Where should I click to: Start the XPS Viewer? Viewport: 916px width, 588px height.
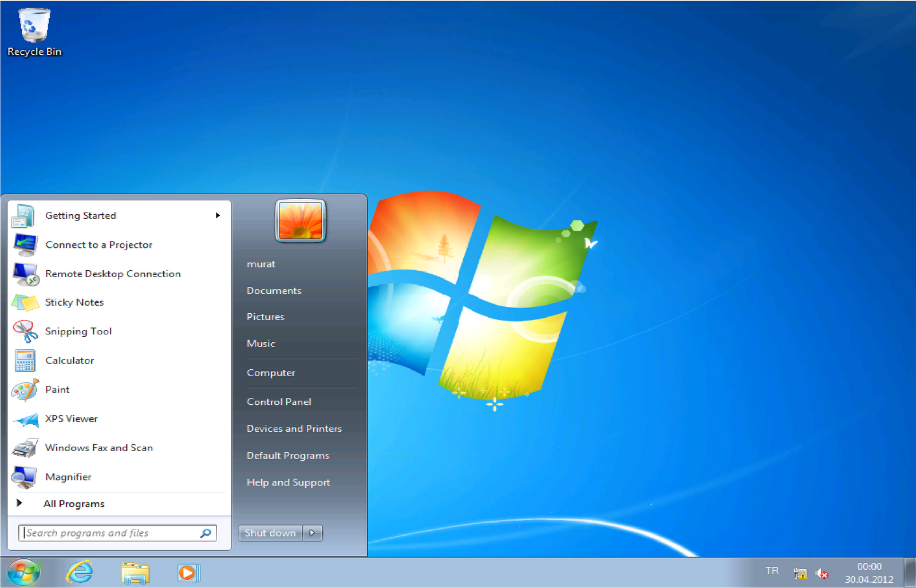(x=72, y=418)
